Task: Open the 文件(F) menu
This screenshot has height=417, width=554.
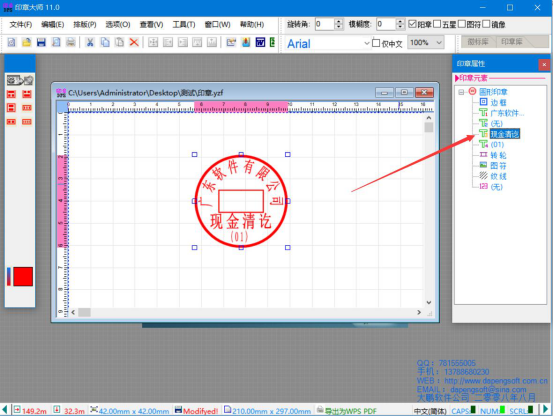Action: [x=20, y=24]
